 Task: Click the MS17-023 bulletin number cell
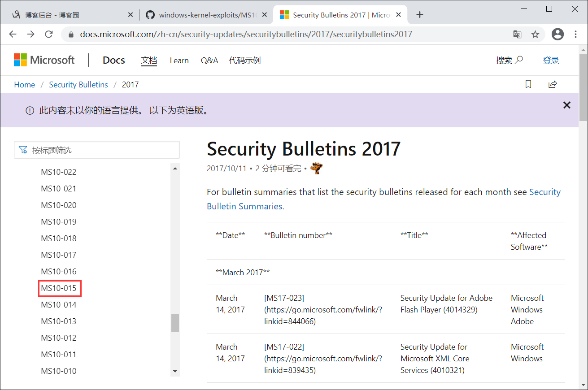point(323,310)
